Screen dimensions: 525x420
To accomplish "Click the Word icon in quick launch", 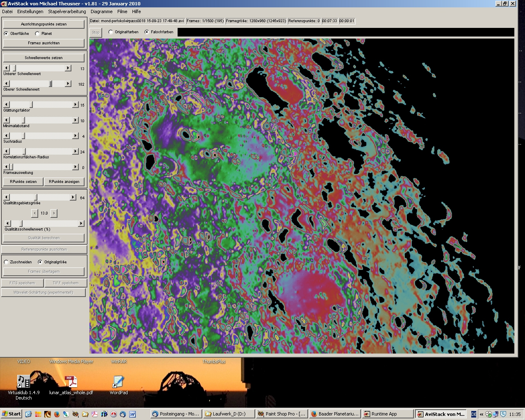I will pos(132,414).
